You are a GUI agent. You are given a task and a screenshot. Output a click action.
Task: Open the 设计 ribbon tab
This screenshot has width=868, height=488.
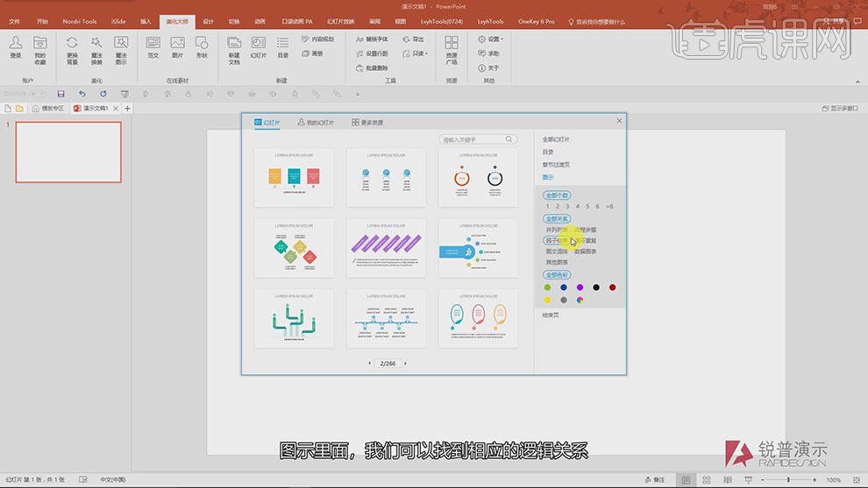click(x=208, y=21)
